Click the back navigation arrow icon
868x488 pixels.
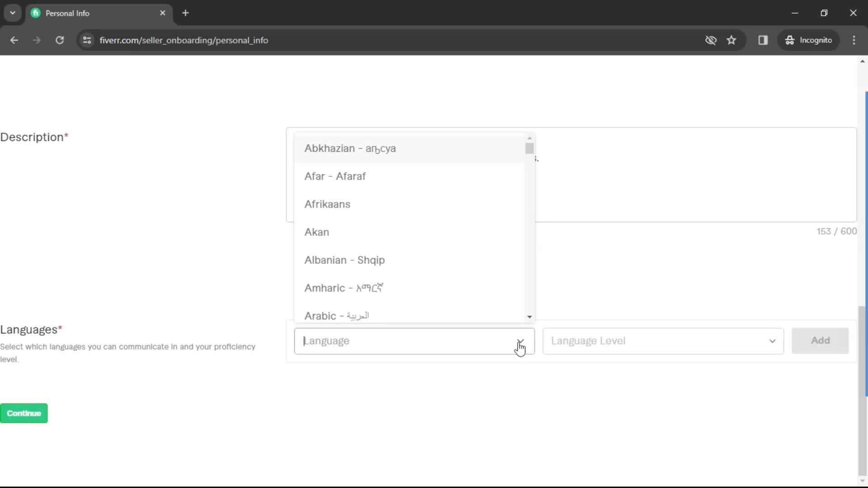pyautogui.click(x=14, y=40)
